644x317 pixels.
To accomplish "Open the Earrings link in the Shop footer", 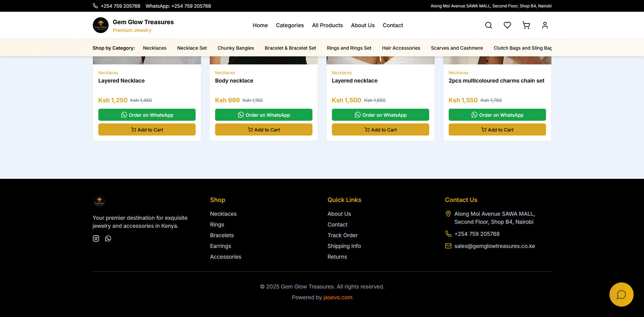I will pos(220,246).
